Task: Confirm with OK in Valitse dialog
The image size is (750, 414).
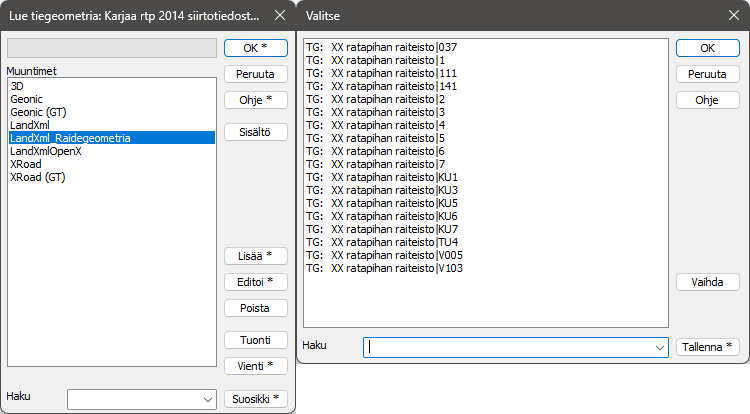Action: click(707, 48)
